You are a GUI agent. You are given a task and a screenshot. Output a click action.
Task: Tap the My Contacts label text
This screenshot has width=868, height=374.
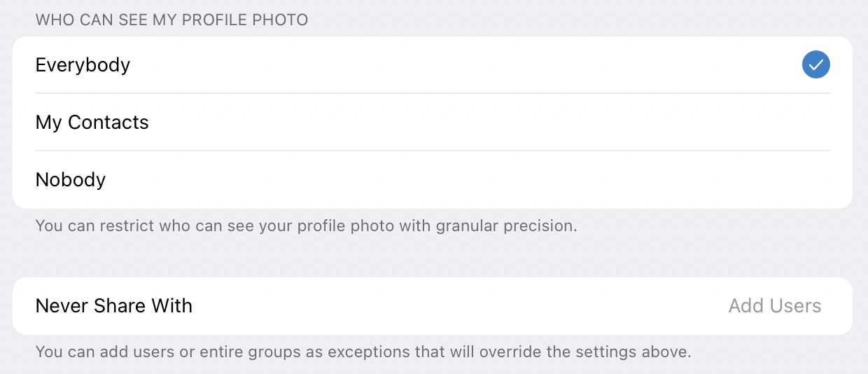tap(92, 123)
